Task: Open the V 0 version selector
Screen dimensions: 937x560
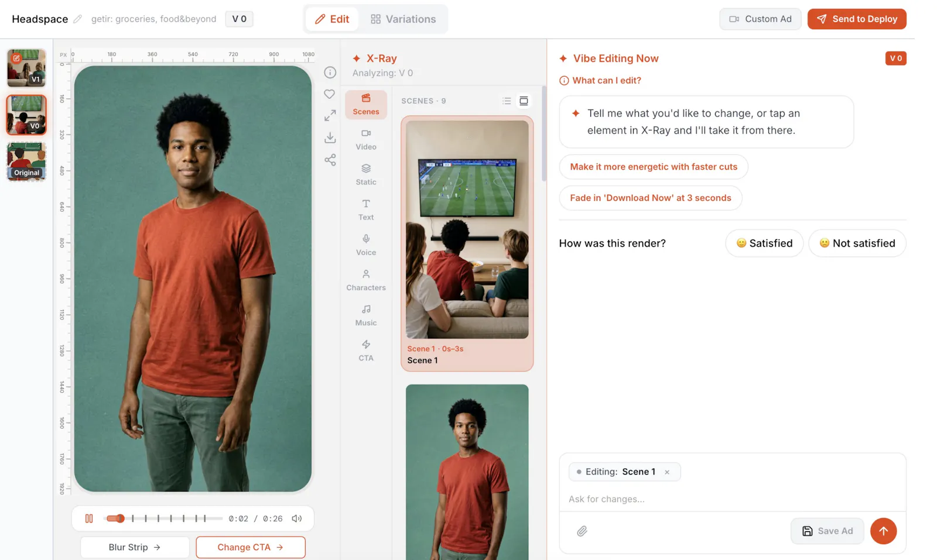Action: pyautogui.click(x=239, y=19)
